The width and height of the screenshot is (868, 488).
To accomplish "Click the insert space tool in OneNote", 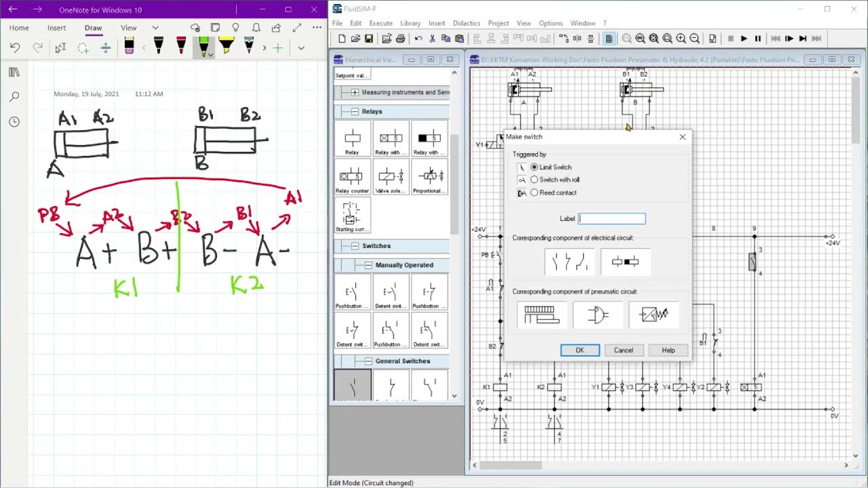I will click(x=105, y=47).
